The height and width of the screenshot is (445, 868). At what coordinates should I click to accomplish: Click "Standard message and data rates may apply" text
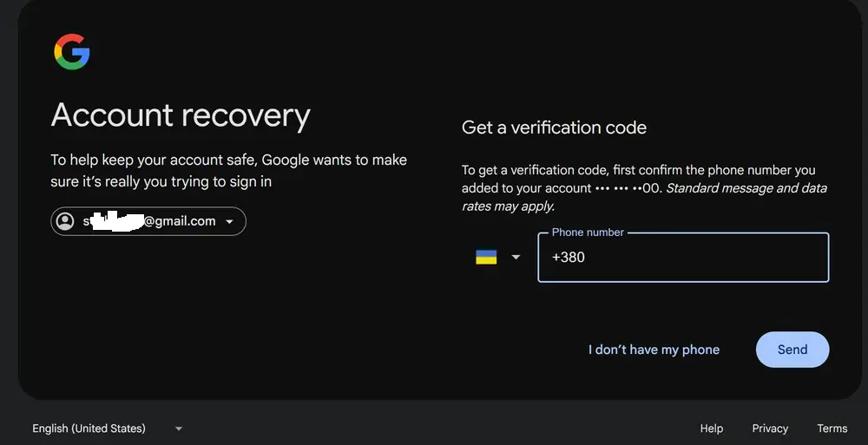(x=644, y=197)
